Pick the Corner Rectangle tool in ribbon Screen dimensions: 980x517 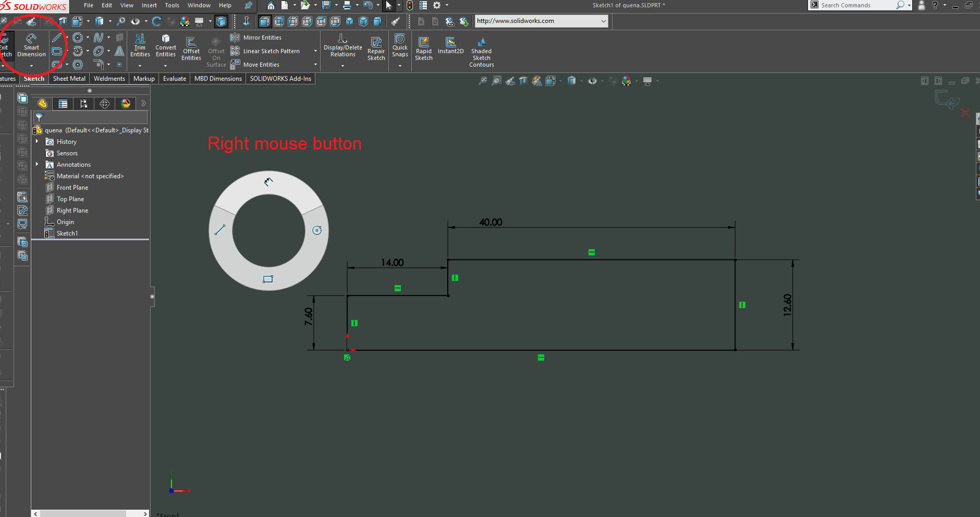coord(56,51)
